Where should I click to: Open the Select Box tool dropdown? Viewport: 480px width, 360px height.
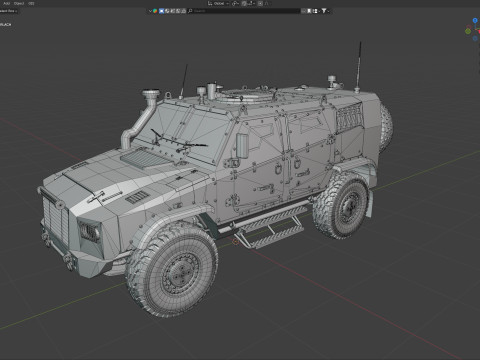point(9,11)
